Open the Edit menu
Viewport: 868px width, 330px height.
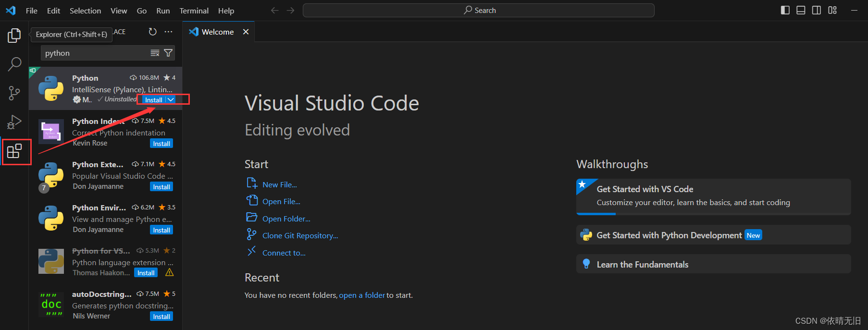(53, 11)
